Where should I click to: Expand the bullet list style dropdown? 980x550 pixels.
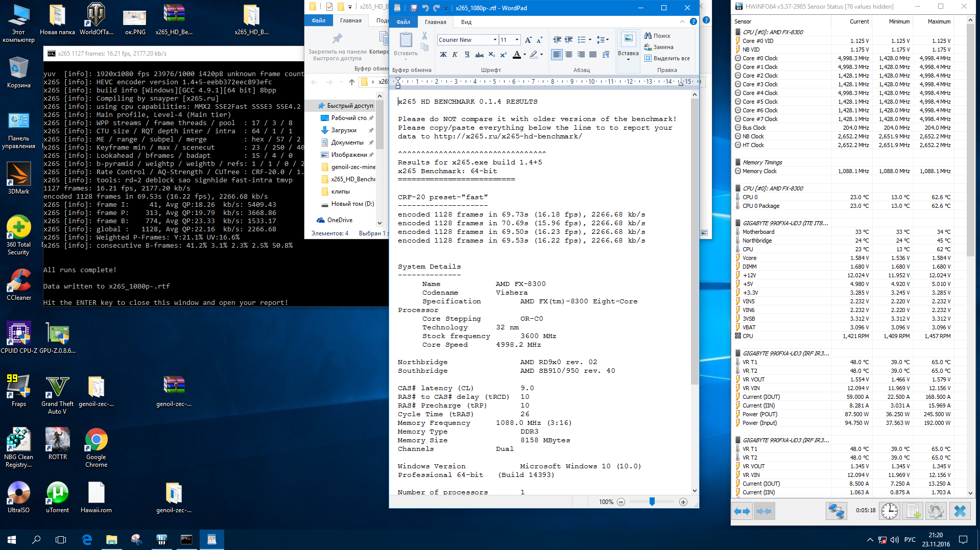tap(590, 40)
